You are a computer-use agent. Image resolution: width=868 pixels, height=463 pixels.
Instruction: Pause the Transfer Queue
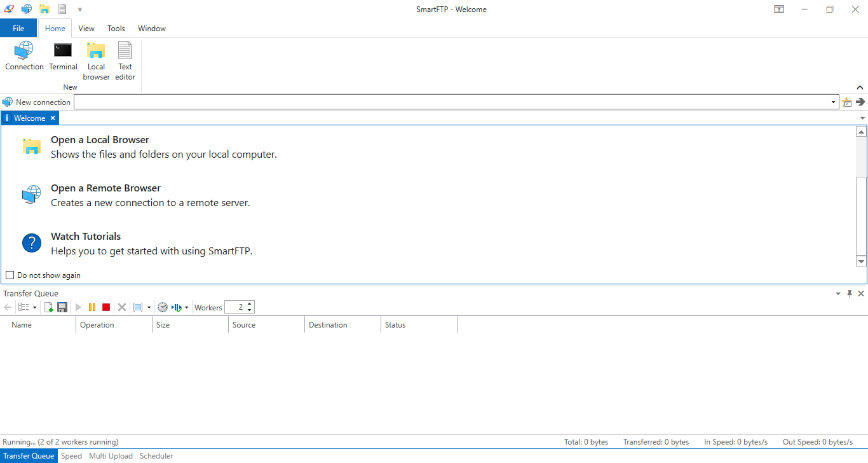coord(92,307)
